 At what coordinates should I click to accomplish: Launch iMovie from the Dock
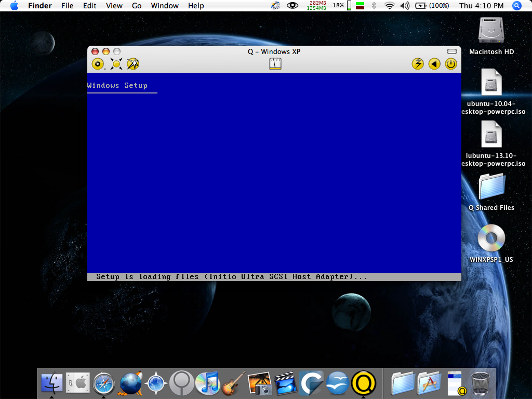(x=286, y=383)
